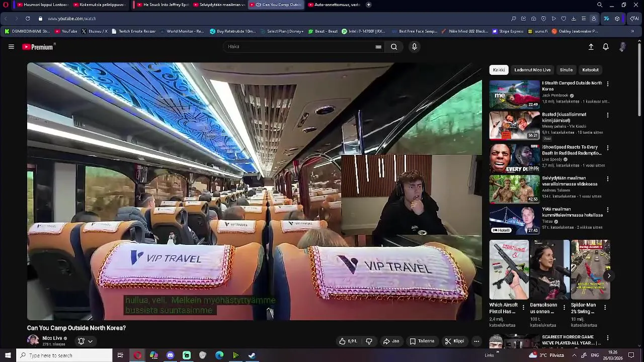Open Microsoft Edge from taskbar

click(219, 355)
